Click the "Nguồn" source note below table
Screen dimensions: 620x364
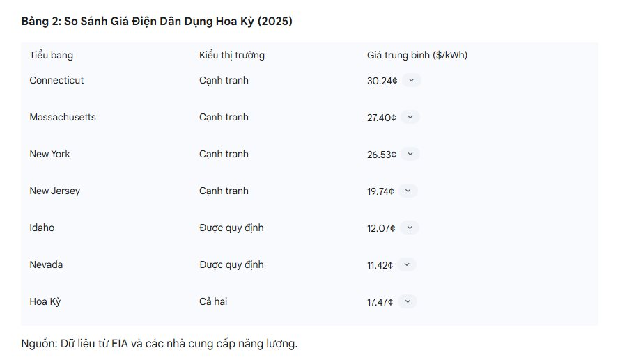click(160, 343)
